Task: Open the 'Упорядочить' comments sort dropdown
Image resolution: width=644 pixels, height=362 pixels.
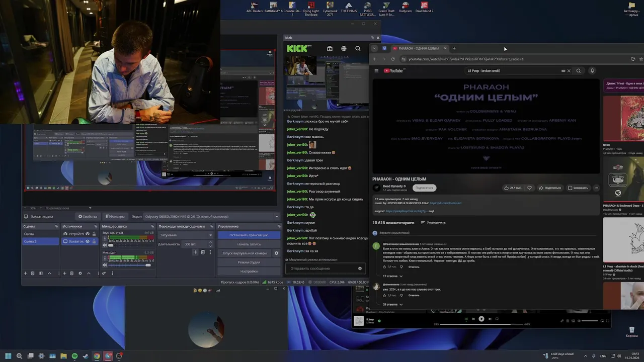Action: point(433,222)
